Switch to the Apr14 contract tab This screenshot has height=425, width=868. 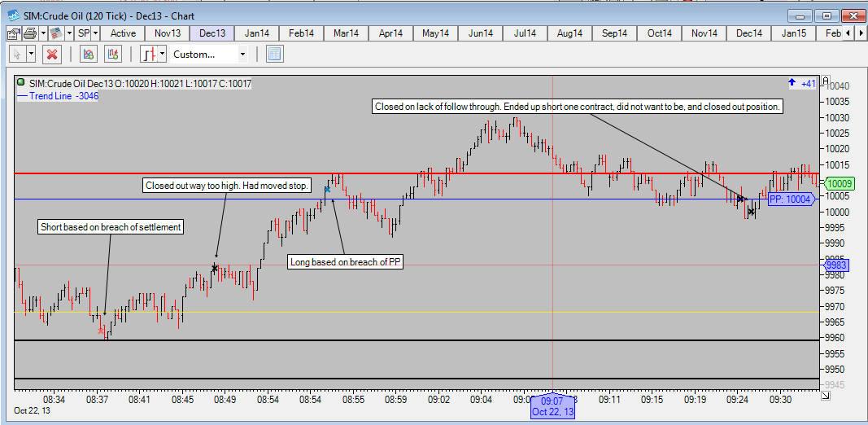(x=390, y=33)
